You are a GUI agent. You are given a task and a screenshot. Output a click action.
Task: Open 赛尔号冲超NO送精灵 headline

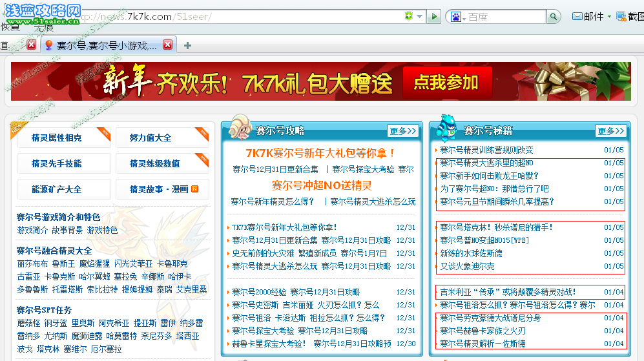(x=322, y=185)
